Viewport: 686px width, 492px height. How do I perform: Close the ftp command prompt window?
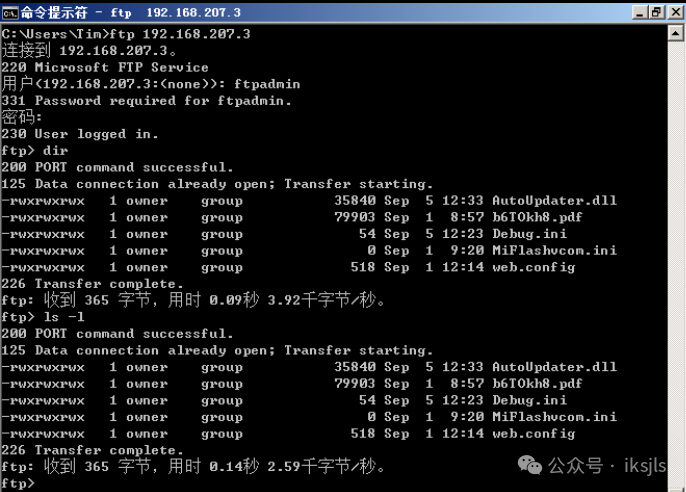675,12
